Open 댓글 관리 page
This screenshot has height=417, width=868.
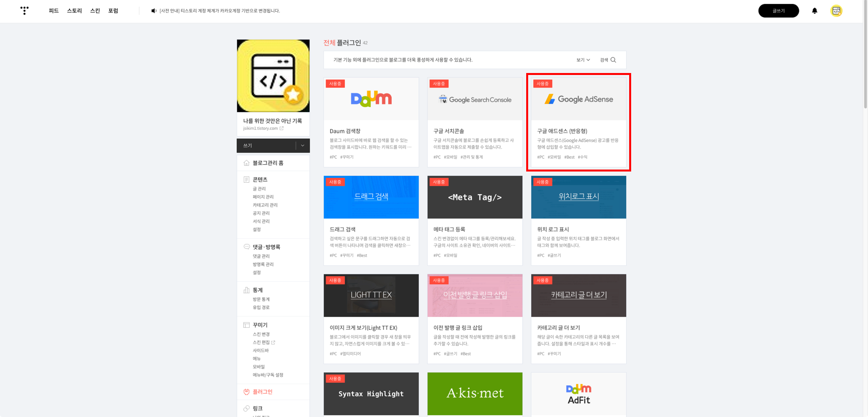point(261,256)
